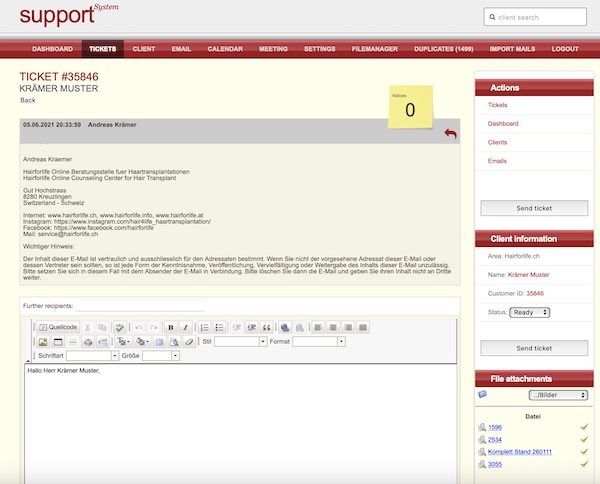Open Settings in navigation bar

tap(320, 49)
